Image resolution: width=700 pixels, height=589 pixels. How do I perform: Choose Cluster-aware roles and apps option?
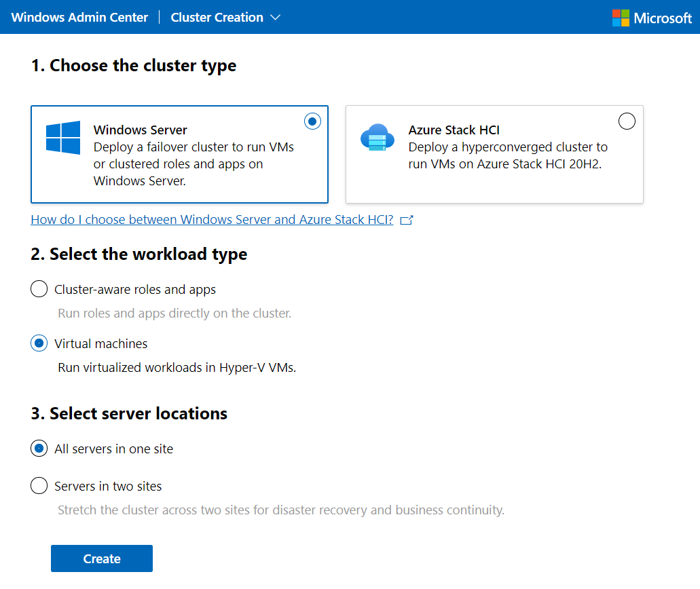(39, 290)
